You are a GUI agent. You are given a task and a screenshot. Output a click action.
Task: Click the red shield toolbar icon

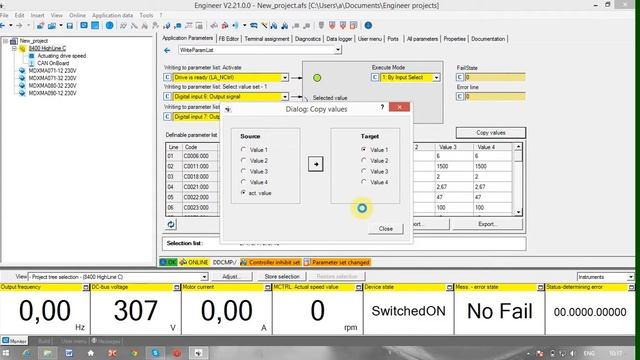332,25
